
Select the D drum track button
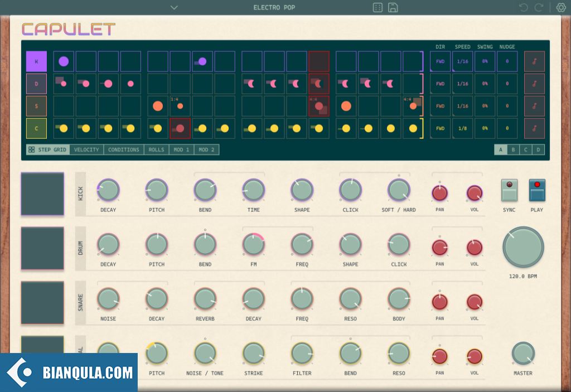pos(36,84)
